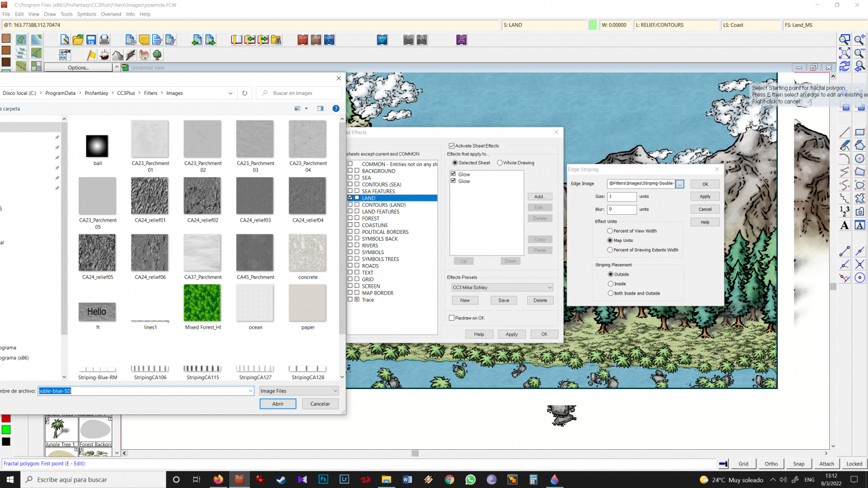Open the View menu
Image resolution: width=868 pixels, height=488 pixels.
coord(34,14)
